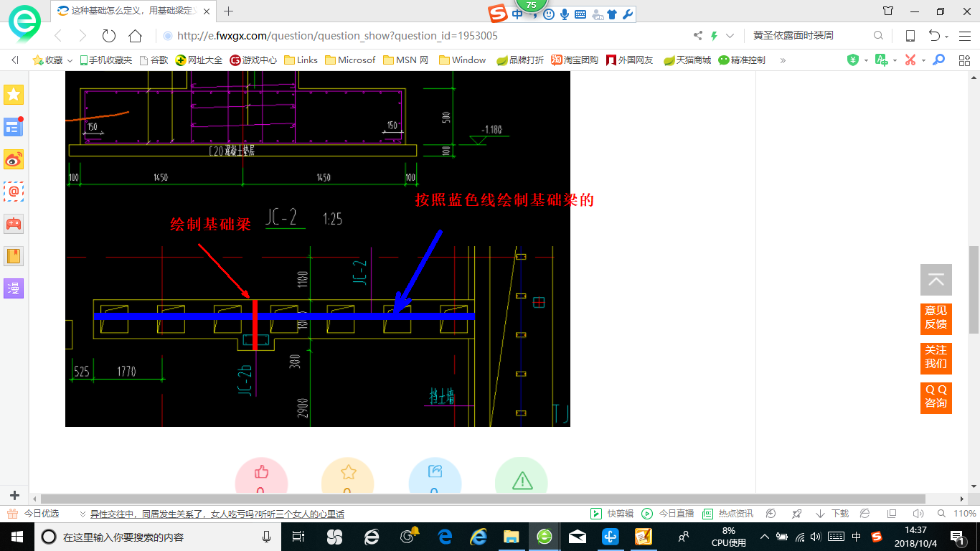
Task: Open the dropdown beside the undo arrow
Action: coord(947,37)
